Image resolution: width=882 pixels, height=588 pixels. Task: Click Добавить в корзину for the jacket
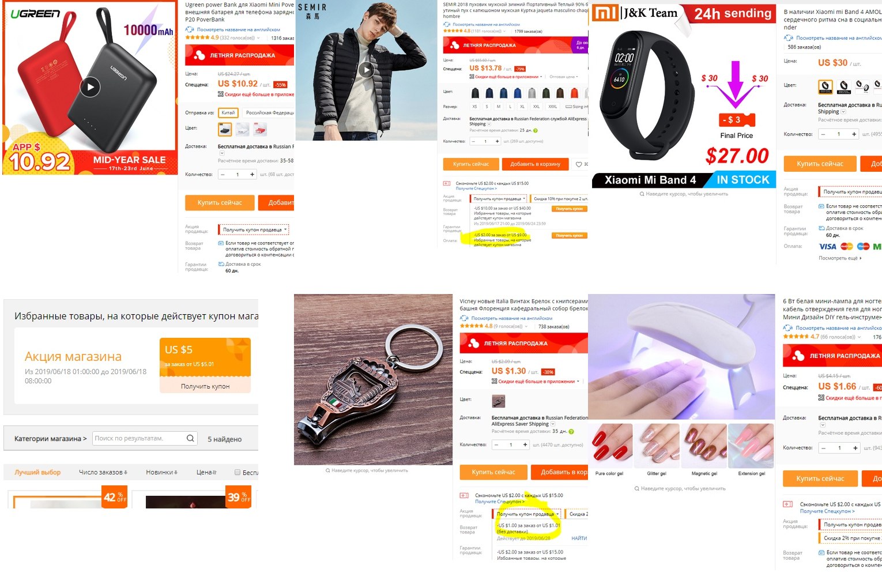click(x=535, y=164)
